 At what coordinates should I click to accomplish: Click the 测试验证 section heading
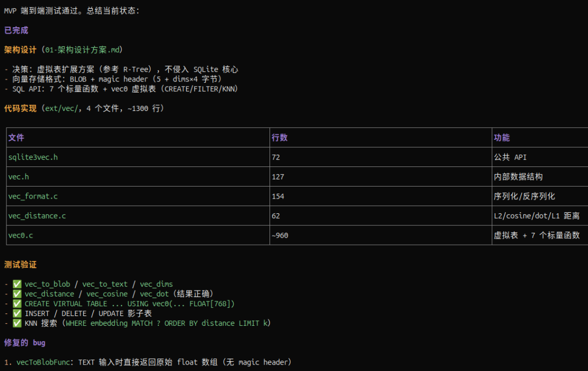(x=20, y=264)
